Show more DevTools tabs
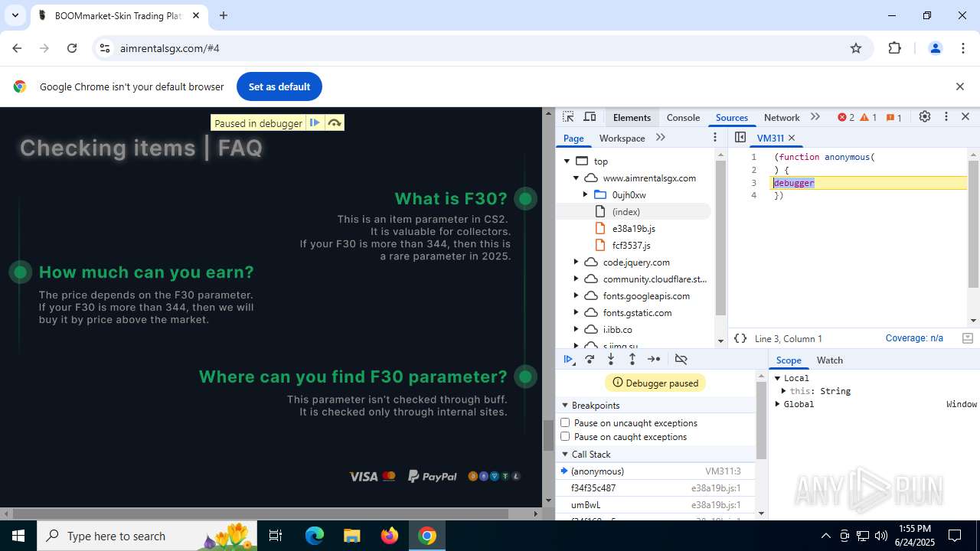 815,117
